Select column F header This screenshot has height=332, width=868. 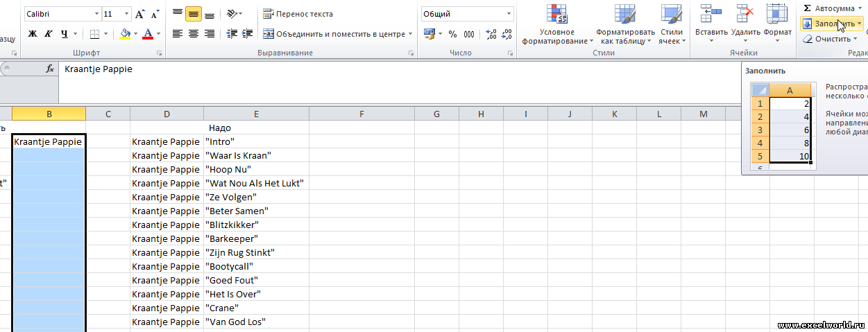coord(361,114)
